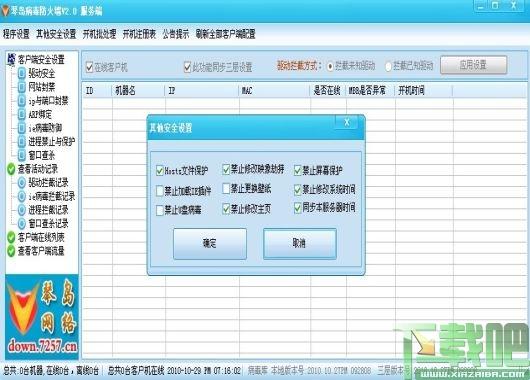Open the 程序设置 menu
This screenshot has height=380, width=530.
[16, 34]
